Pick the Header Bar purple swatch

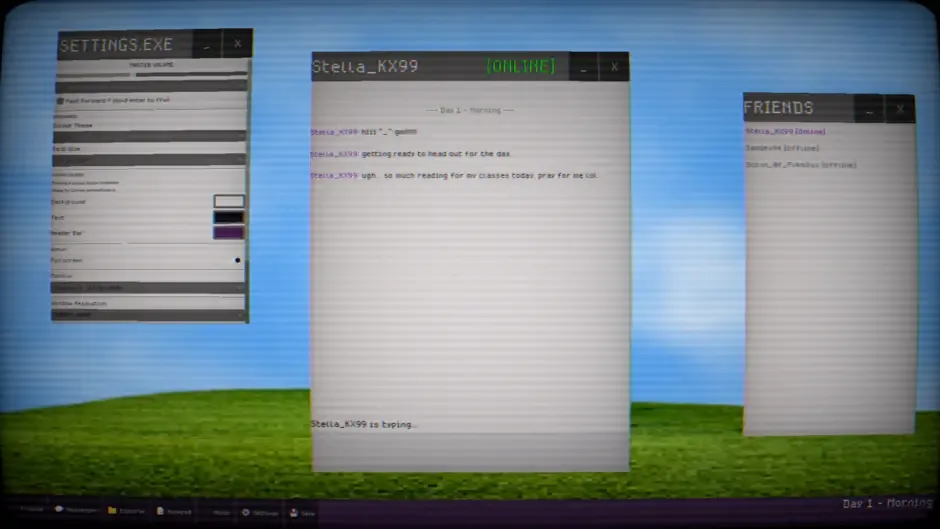coord(229,233)
